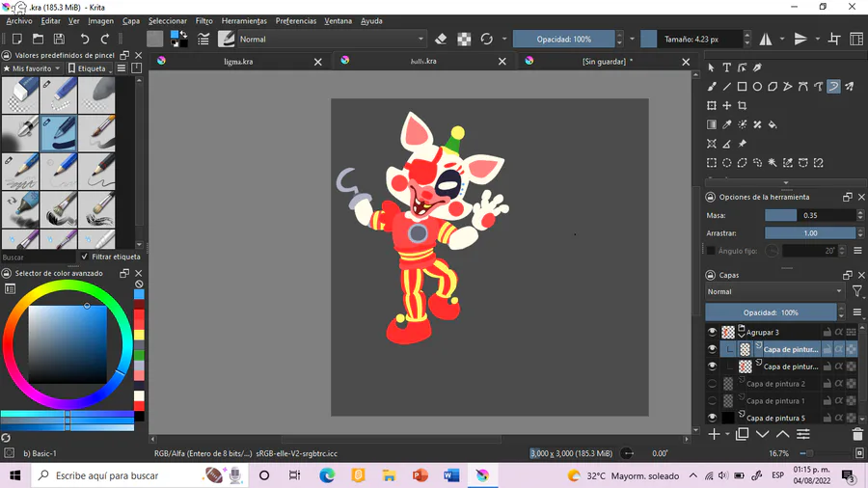
Task: Switch to the ligma.kra document tab
Action: (x=238, y=62)
